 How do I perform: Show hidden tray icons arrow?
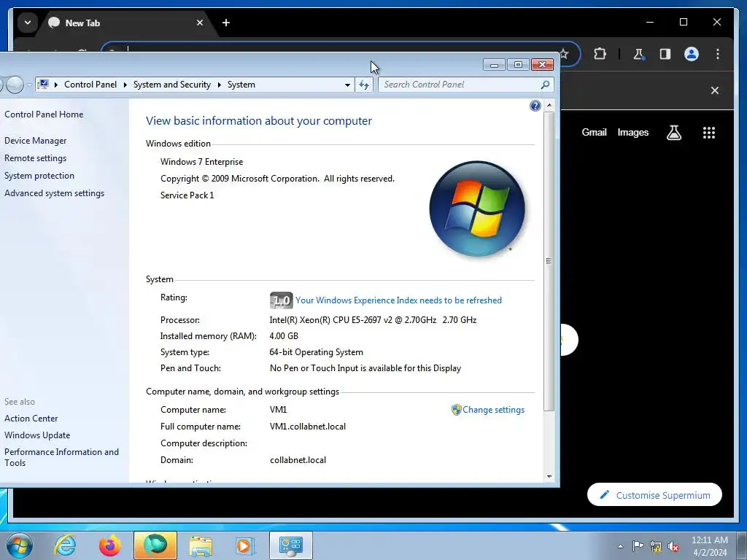(x=620, y=546)
